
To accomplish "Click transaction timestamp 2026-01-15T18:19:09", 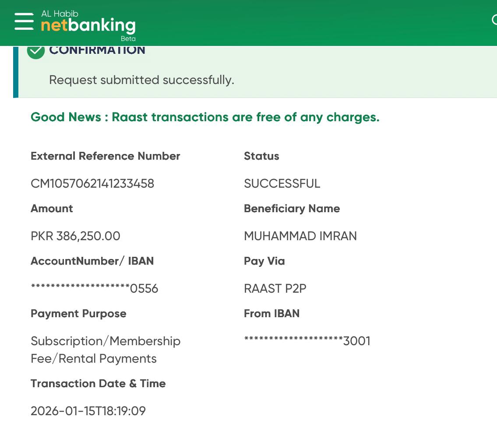I will tap(88, 411).
